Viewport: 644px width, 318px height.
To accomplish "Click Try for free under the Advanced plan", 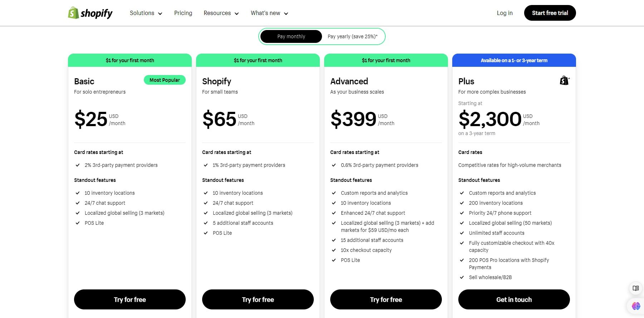I will (386, 299).
